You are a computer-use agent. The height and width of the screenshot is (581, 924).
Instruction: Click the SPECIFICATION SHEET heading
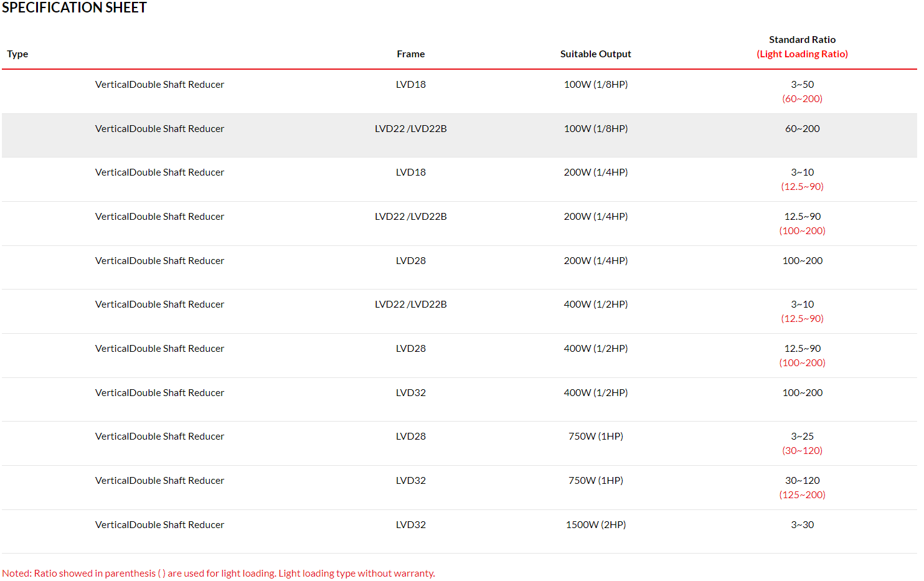point(74,7)
